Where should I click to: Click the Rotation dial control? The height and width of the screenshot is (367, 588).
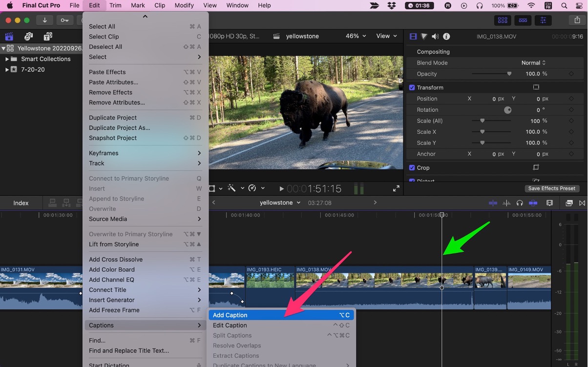coord(507,110)
